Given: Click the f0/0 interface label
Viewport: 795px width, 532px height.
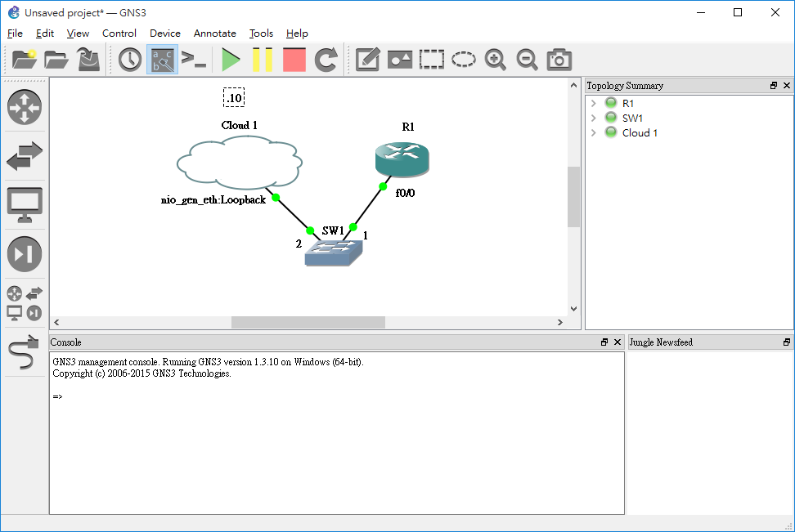Looking at the screenshot, I should point(405,193).
